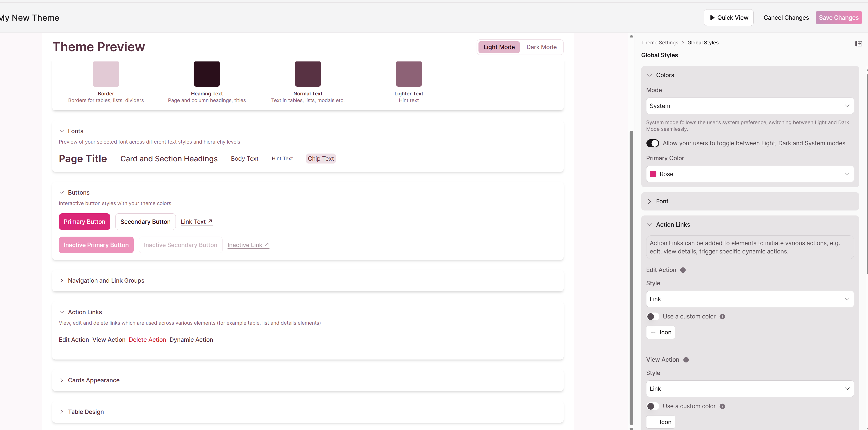The image size is (868, 430).
Task: Click info icon beside Edit Action custom color
Action: pyautogui.click(x=722, y=316)
